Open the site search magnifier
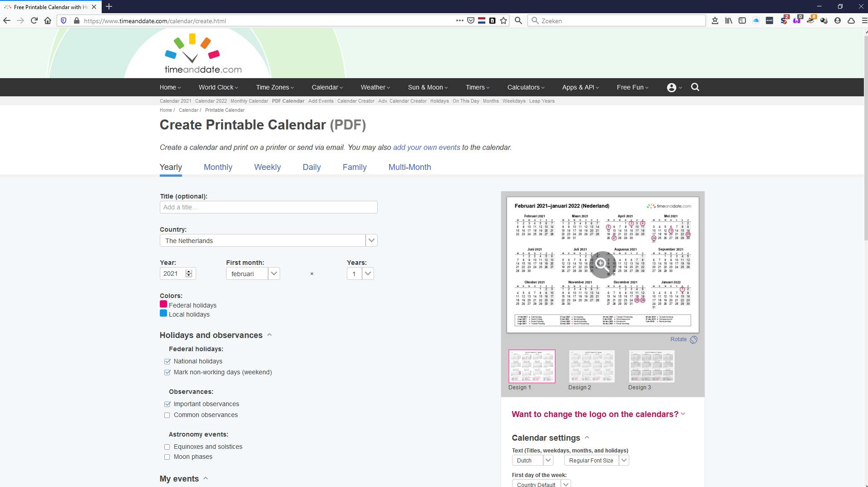The width and height of the screenshot is (868, 487). [695, 87]
